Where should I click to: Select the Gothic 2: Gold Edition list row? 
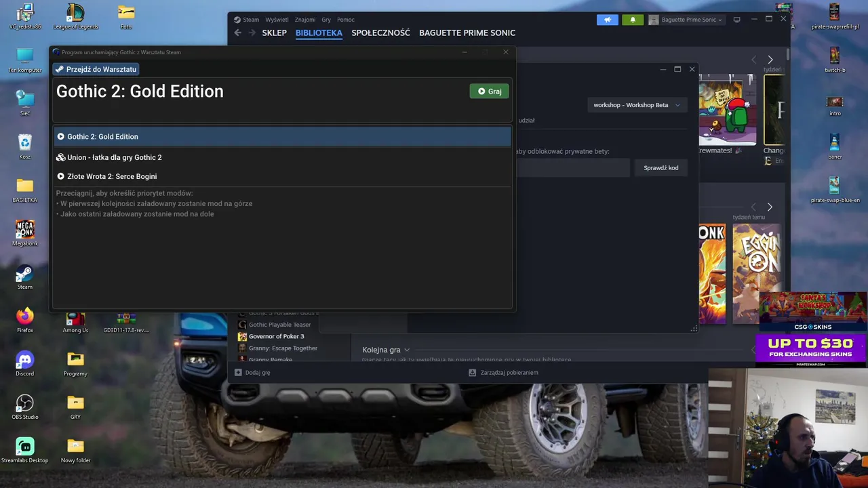(282, 136)
